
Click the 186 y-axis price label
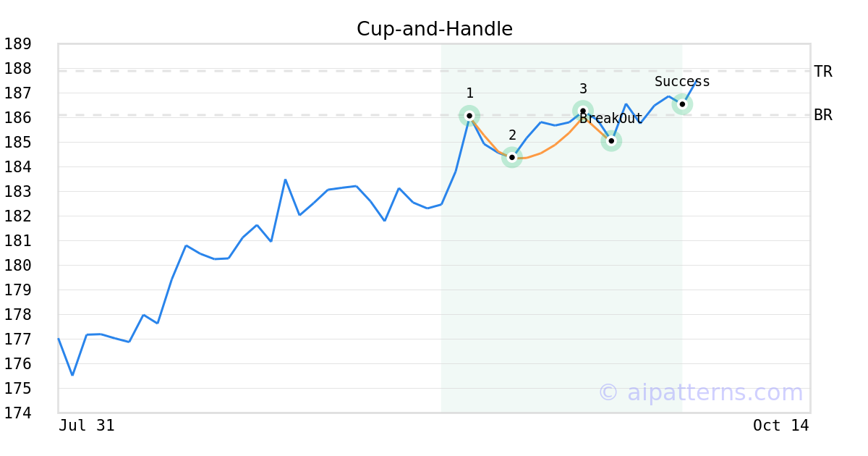point(17,118)
